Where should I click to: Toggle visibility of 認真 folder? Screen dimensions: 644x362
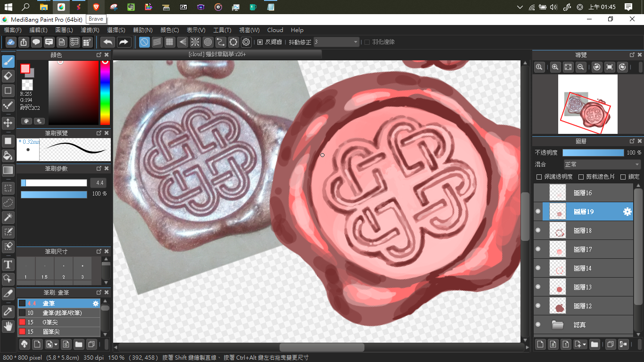point(538,325)
